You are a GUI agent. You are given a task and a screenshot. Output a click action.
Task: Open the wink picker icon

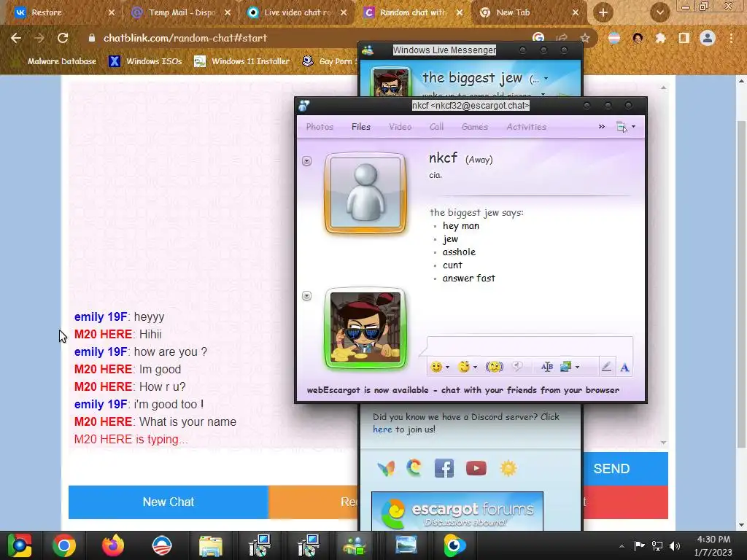[463, 367]
